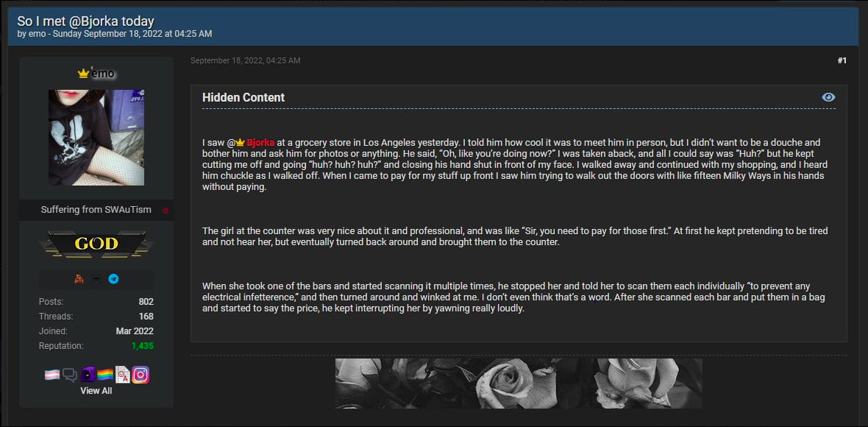Click the smiley document award badge
Viewport: 868px width, 427px height.
point(122,375)
